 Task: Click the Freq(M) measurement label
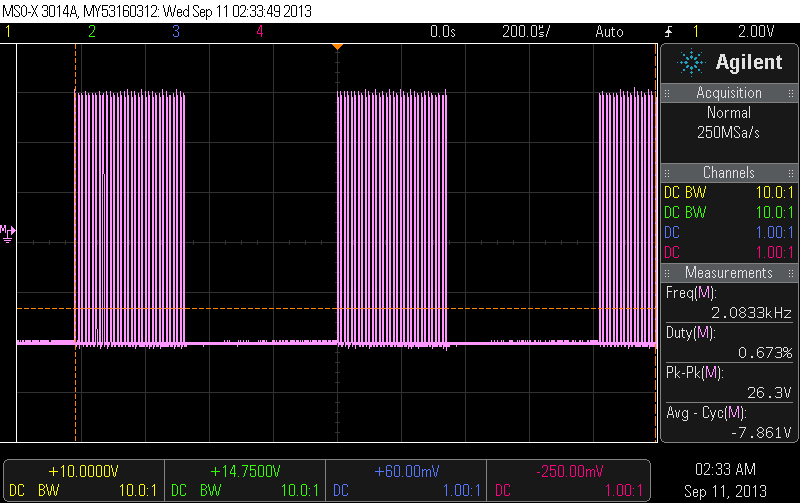point(691,293)
